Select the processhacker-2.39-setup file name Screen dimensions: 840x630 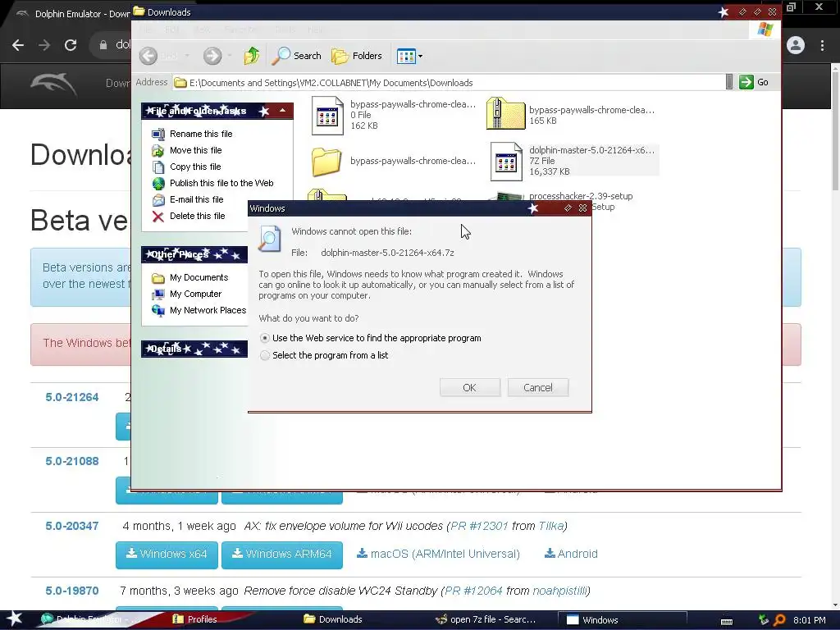(x=581, y=196)
